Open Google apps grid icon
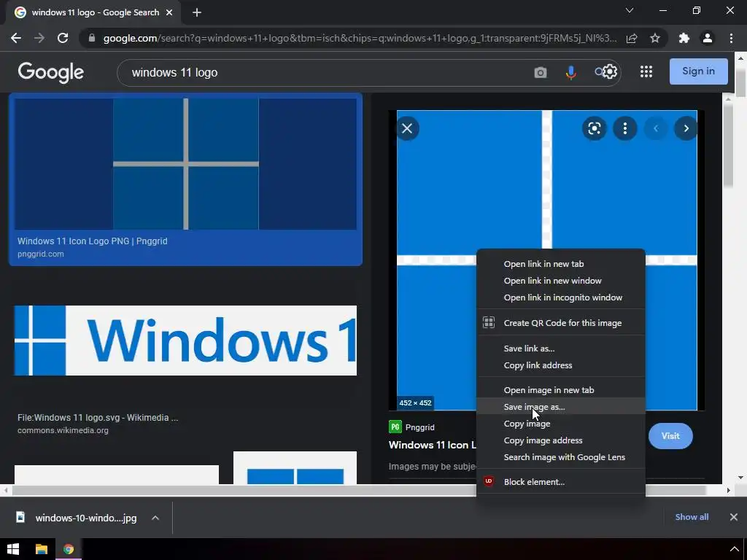Screen dimensions: 747x560 click(x=646, y=71)
